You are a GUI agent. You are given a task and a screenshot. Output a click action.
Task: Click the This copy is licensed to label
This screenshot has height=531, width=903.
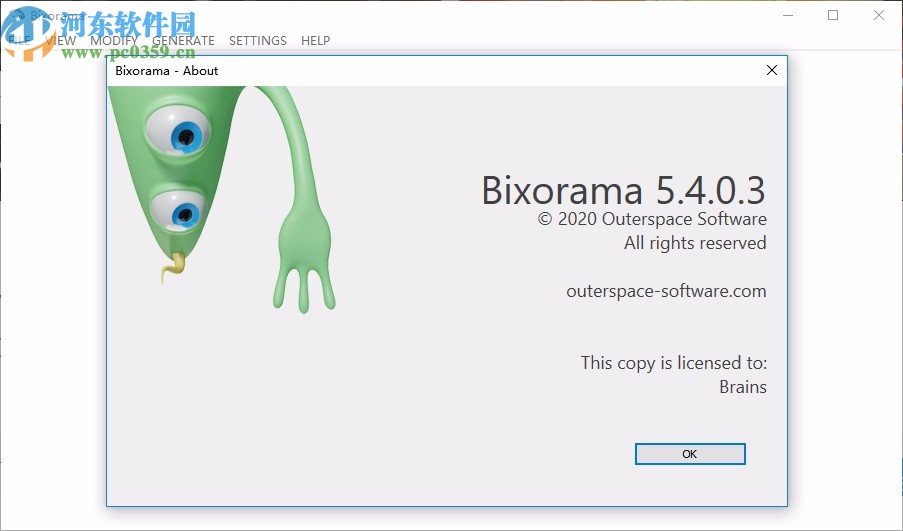click(x=674, y=363)
